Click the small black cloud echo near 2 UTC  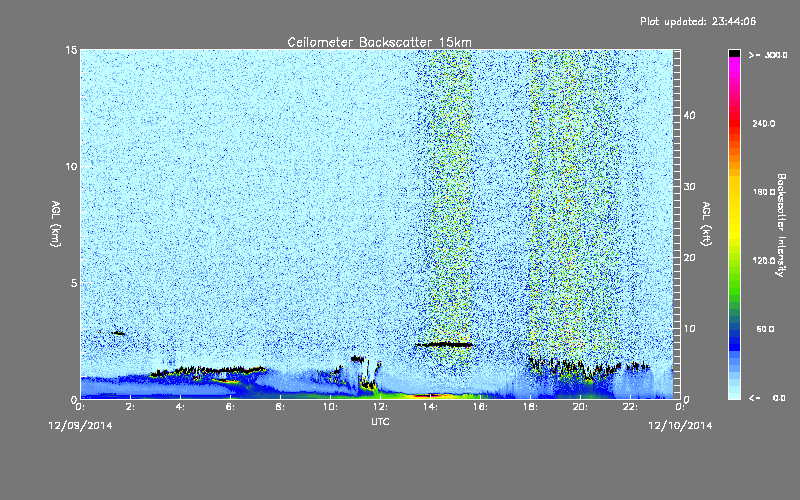coord(118,333)
